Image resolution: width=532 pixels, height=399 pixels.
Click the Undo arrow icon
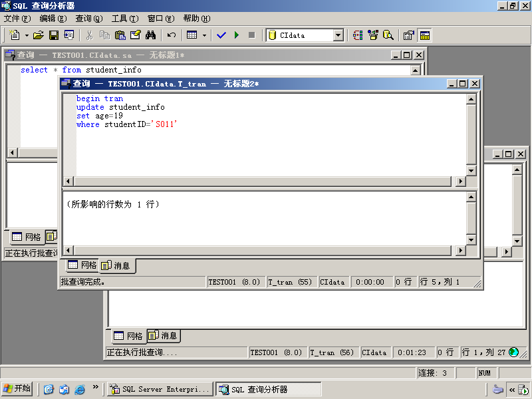(x=172, y=35)
